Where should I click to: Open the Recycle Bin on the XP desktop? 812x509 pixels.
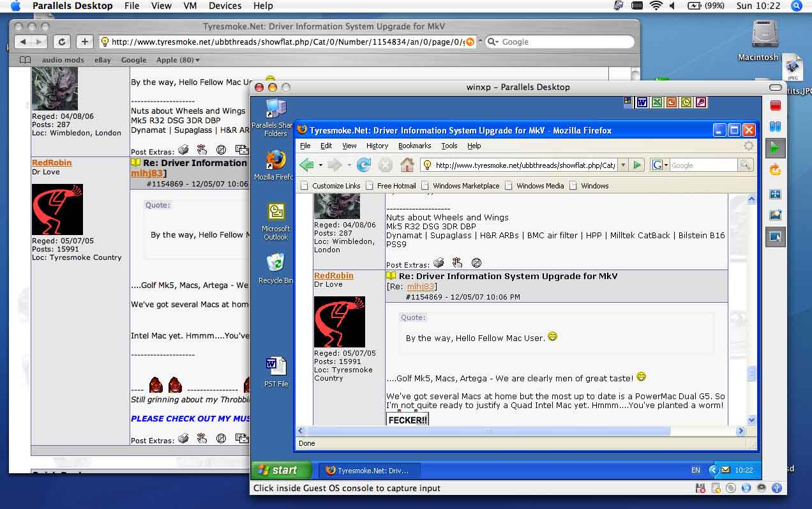pyautogui.click(x=276, y=268)
